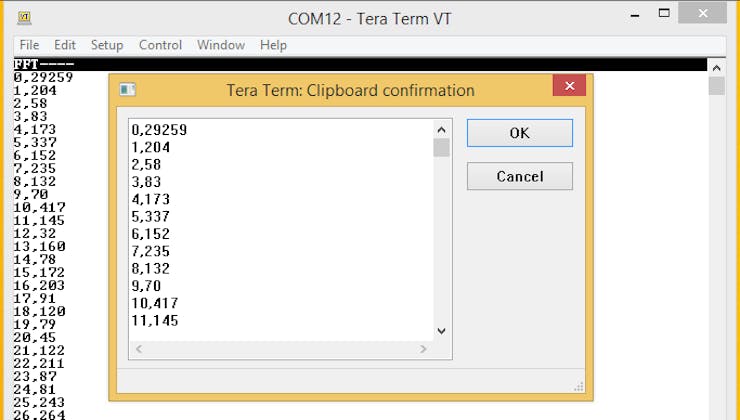Image resolution: width=740 pixels, height=420 pixels.
Task: Cancel the clipboard paste
Action: [x=519, y=177]
